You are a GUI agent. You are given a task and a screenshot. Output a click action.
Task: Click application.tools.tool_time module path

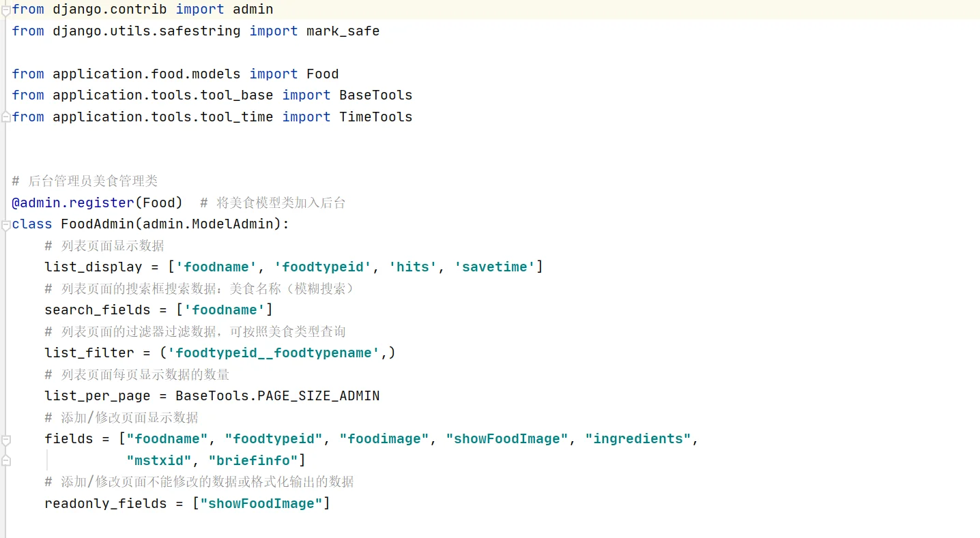[163, 117]
